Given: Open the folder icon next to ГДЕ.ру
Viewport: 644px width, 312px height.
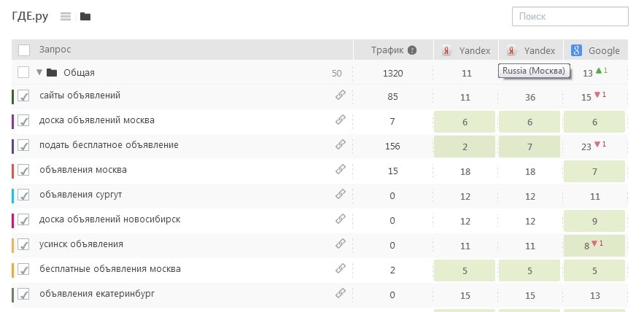Looking at the screenshot, I should pyautogui.click(x=85, y=17).
